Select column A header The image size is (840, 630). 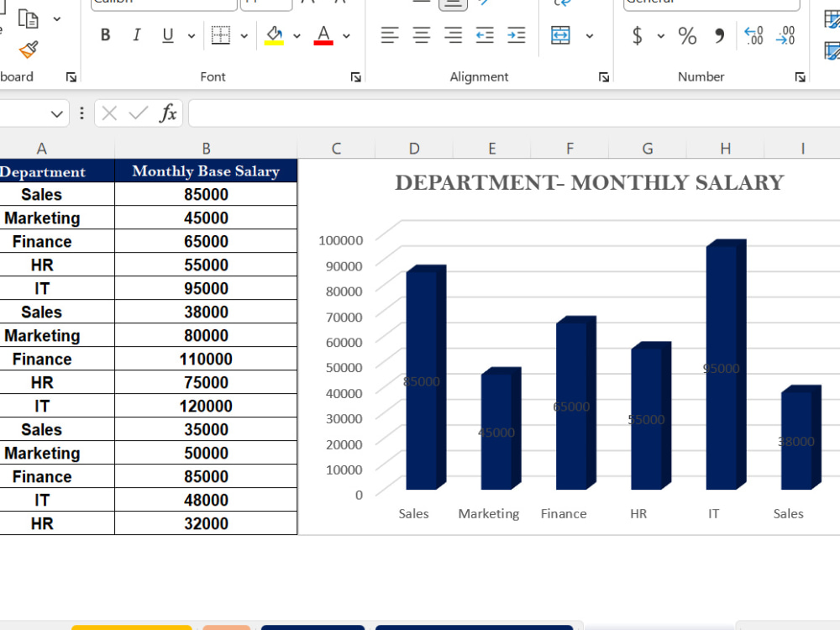click(42, 149)
